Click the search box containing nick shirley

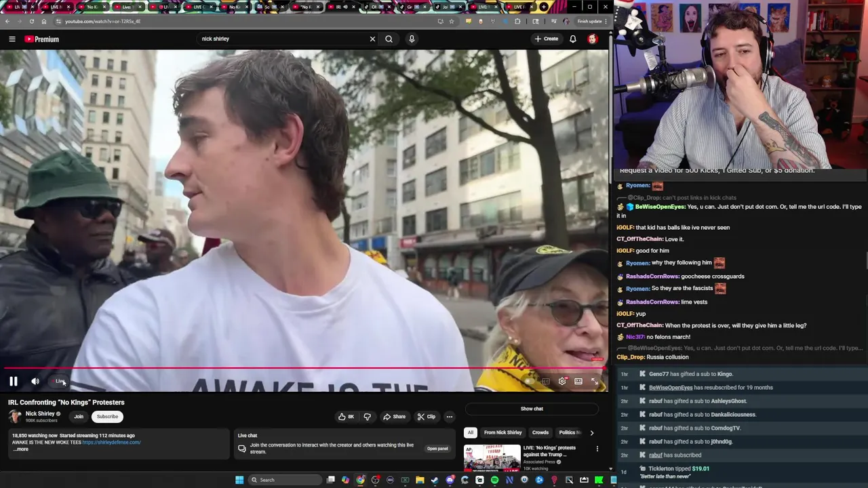point(281,39)
